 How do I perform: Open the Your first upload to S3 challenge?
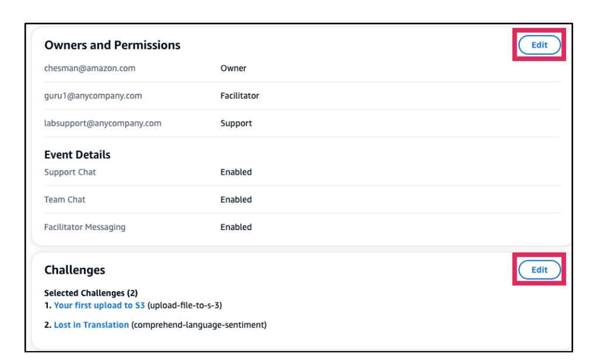[97, 303]
